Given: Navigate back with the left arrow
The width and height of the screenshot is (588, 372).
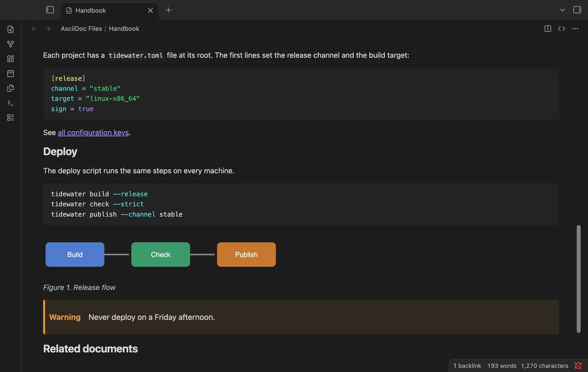Looking at the screenshot, I should (x=34, y=28).
